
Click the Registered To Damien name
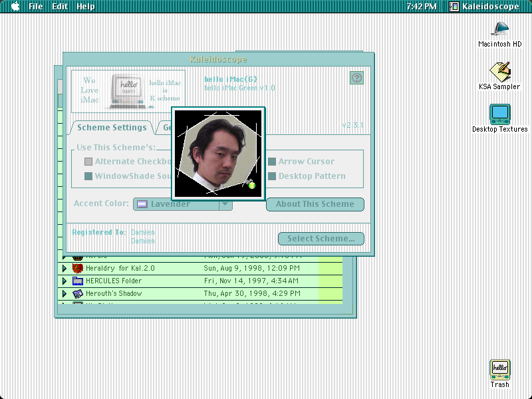143,232
